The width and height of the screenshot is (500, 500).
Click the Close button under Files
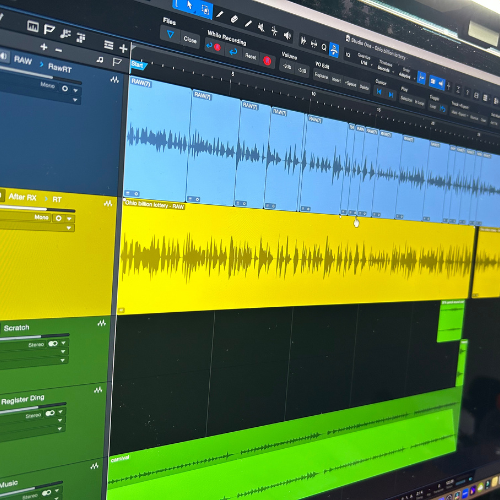(x=190, y=40)
